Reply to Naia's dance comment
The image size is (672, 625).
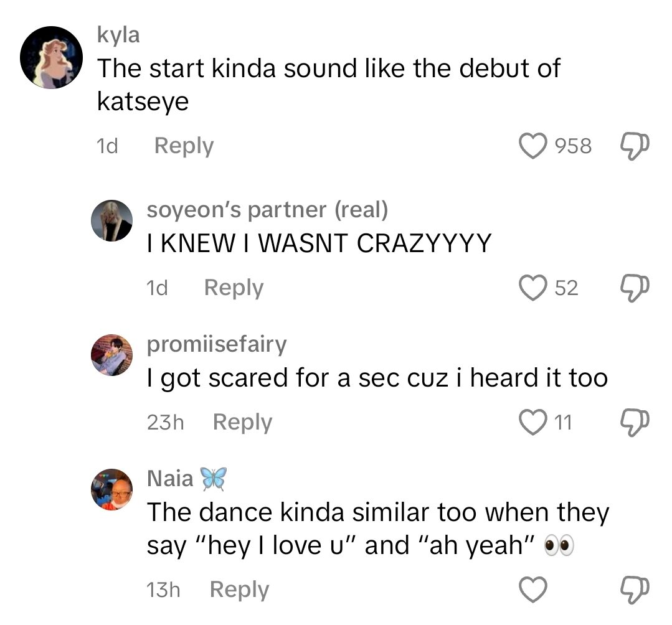click(x=239, y=589)
